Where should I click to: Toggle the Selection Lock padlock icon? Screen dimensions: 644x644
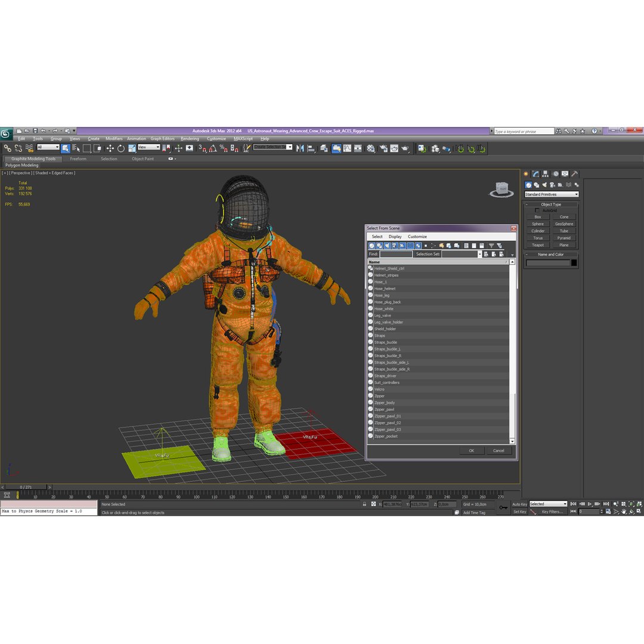coord(364,504)
